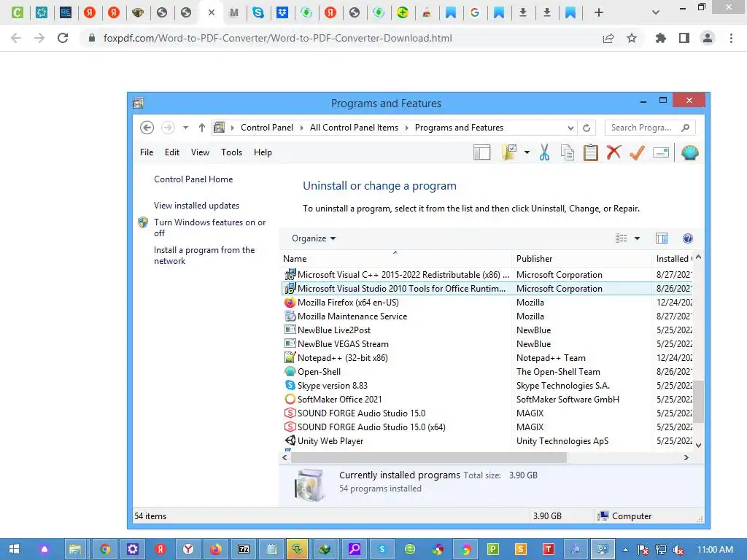Toggle the navigation pane toolbar icon
The width and height of the screenshot is (747, 560).
click(x=481, y=152)
